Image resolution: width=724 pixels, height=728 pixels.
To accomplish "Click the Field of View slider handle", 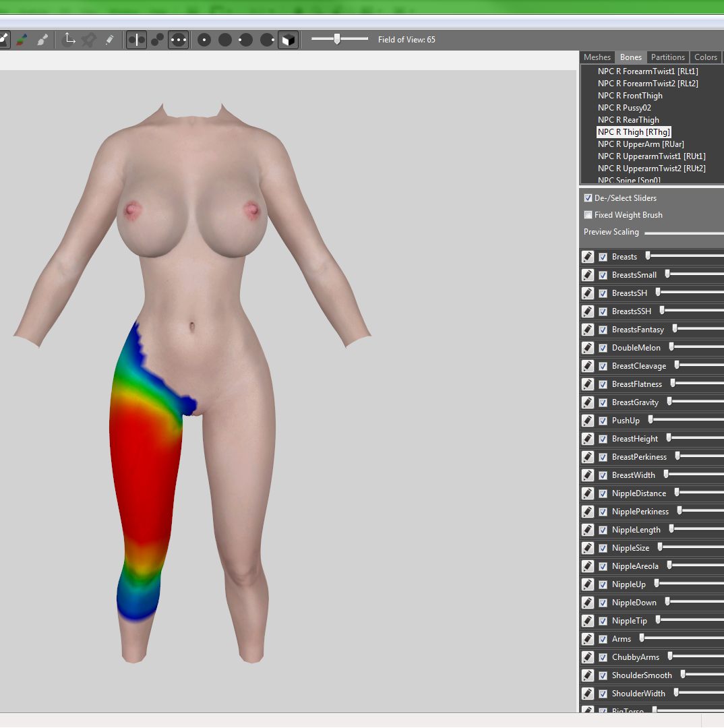I will pos(337,39).
